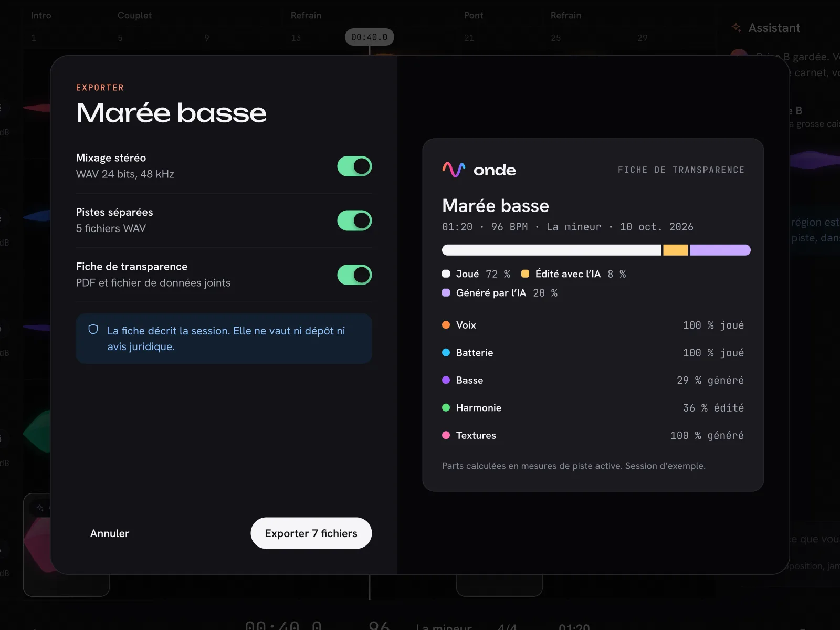Click bar number 21 on the ruler

click(469, 38)
